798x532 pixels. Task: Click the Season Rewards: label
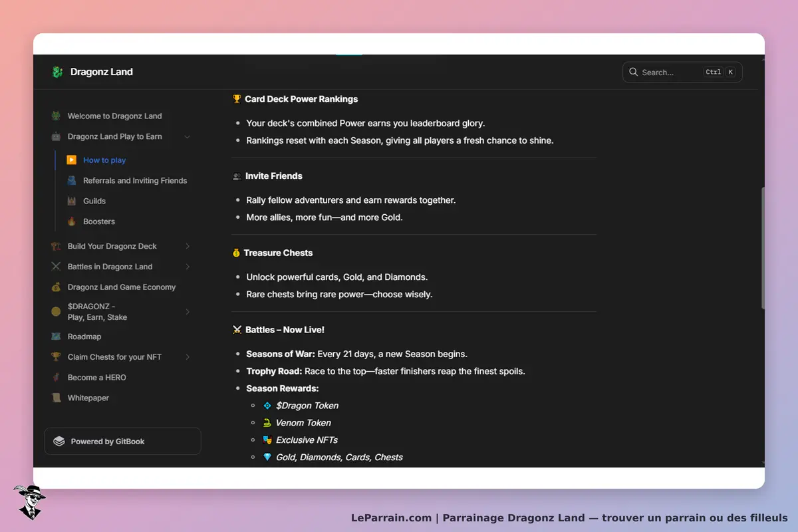pos(283,388)
